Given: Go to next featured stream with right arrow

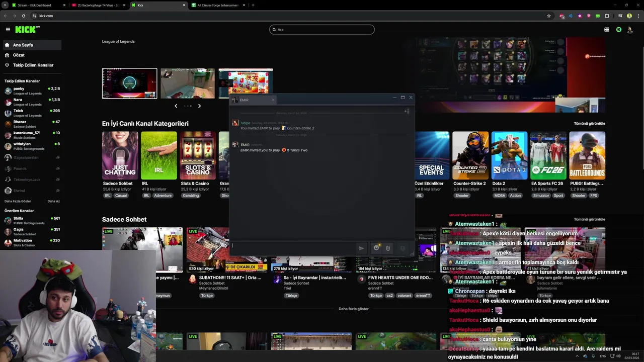Looking at the screenshot, I should pos(199,106).
